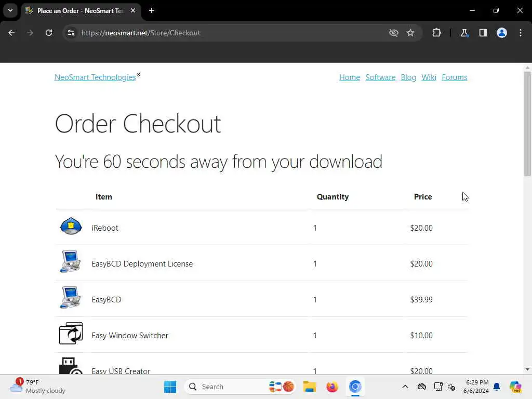Click the cloud sync tray icon

tap(422, 387)
